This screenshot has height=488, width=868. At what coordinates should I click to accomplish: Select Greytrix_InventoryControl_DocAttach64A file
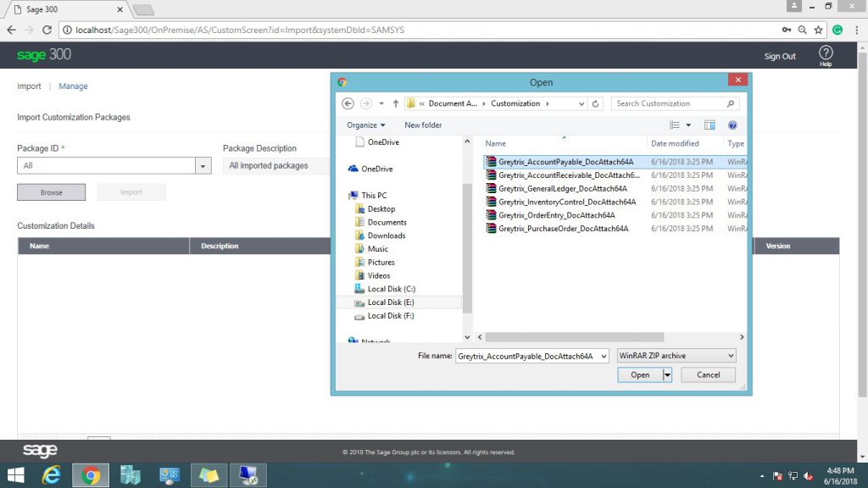tap(567, 202)
